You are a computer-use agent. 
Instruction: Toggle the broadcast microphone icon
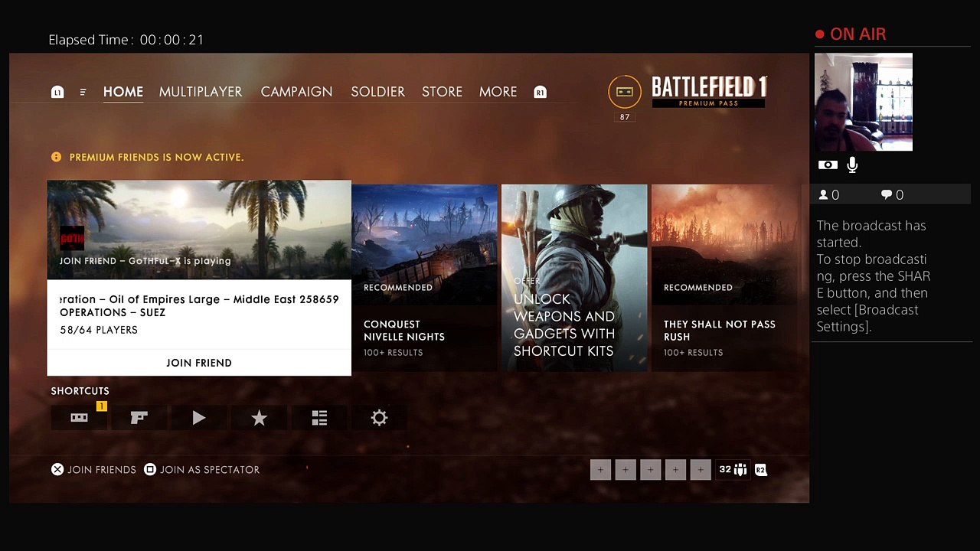pyautogui.click(x=852, y=165)
